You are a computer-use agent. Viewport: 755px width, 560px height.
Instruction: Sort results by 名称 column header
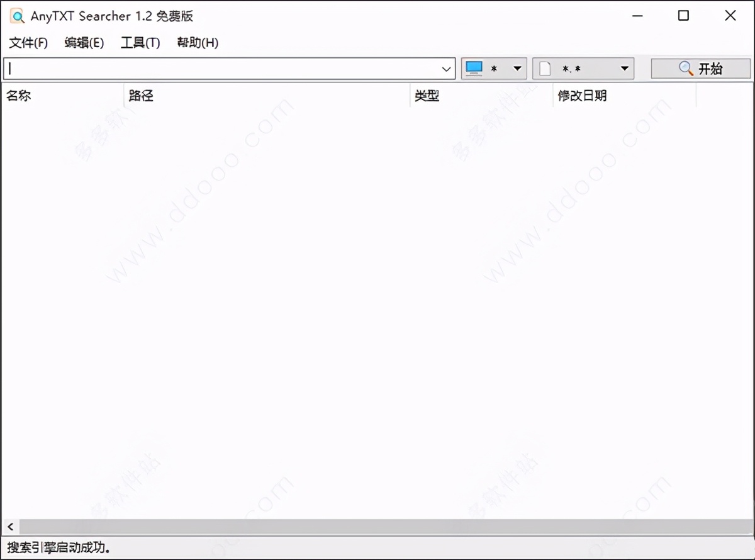(x=62, y=96)
